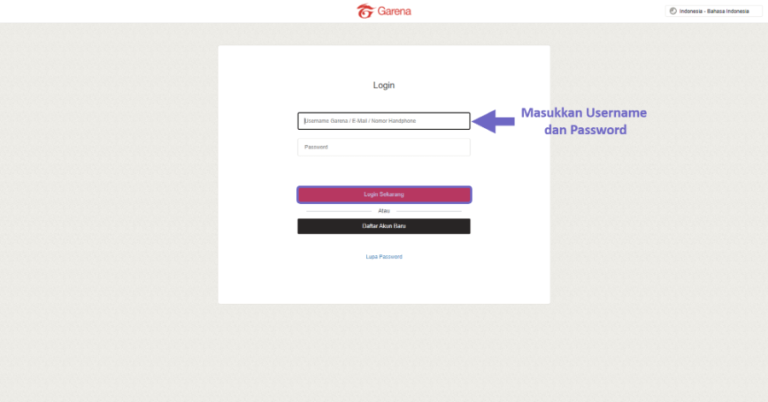This screenshot has height=402, width=768.
Task: Click the red Garena swirl logo icon
Action: 365,11
